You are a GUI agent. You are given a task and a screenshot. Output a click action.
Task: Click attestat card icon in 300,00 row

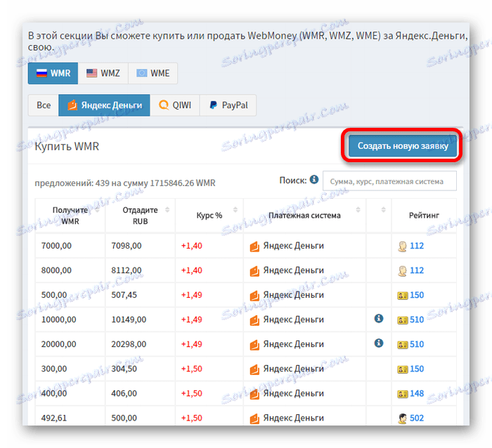click(x=403, y=369)
